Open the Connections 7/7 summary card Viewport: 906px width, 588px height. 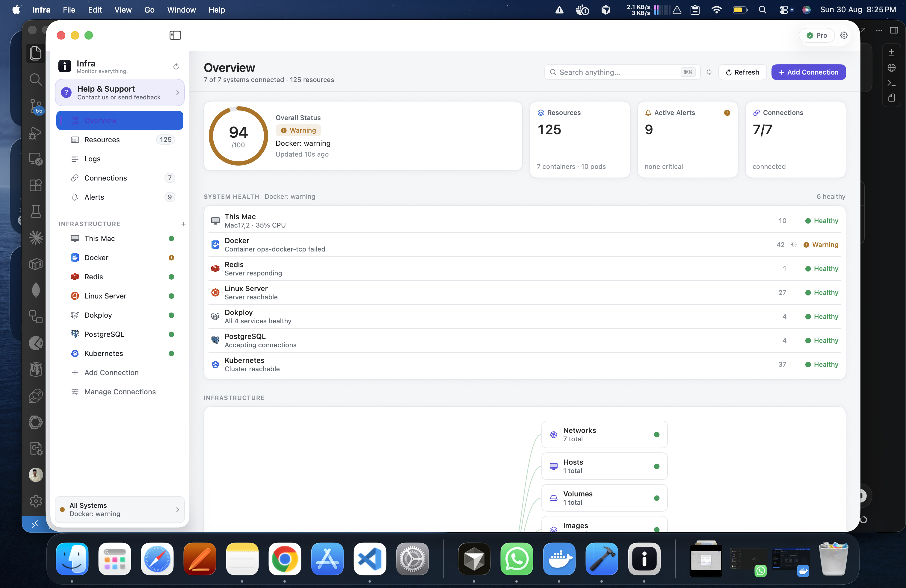796,140
